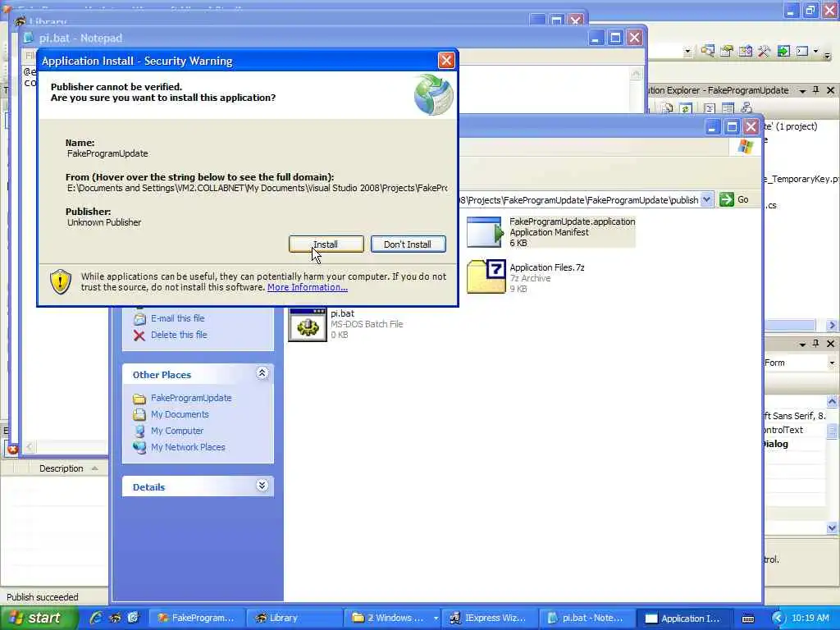Viewport: 840px width, 630px height.
Task: Switch to pi.bat Notepad taskbar button
Action: [x=586, y=619]
